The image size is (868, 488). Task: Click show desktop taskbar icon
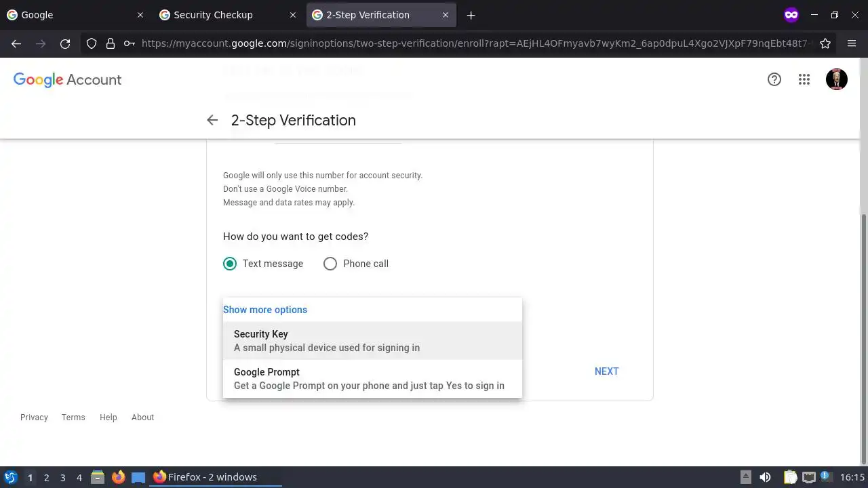(138, 477)
